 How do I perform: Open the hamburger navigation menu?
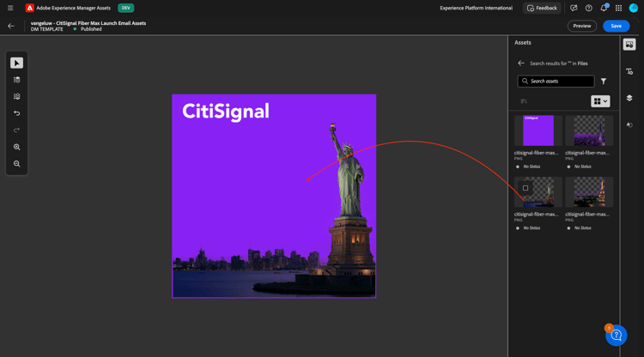click(10, 8)
